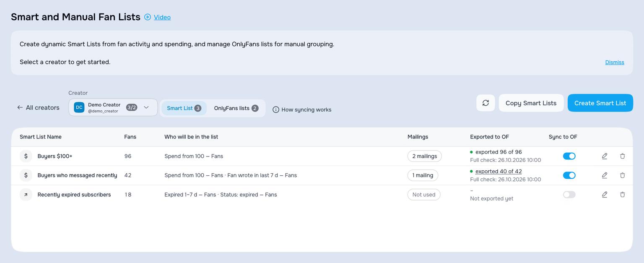
Task: Delete Buyers who messaged recently list
Action: pos(623,175)
